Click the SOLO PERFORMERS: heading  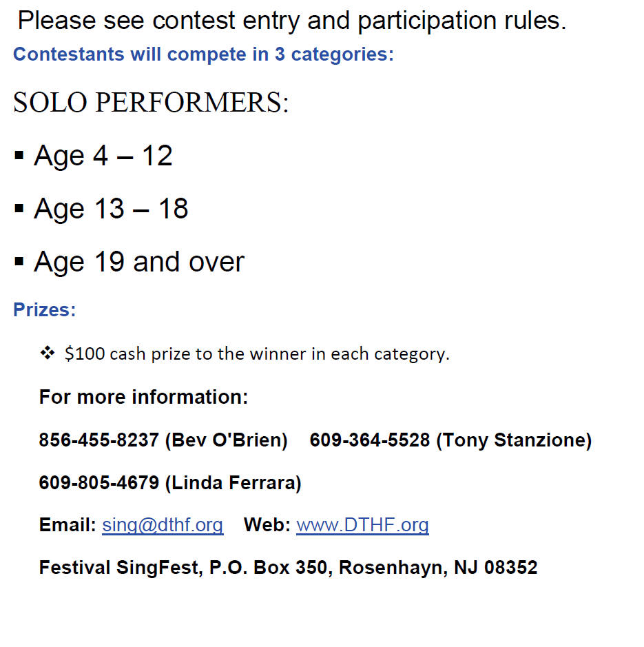[x=151, y=102]
